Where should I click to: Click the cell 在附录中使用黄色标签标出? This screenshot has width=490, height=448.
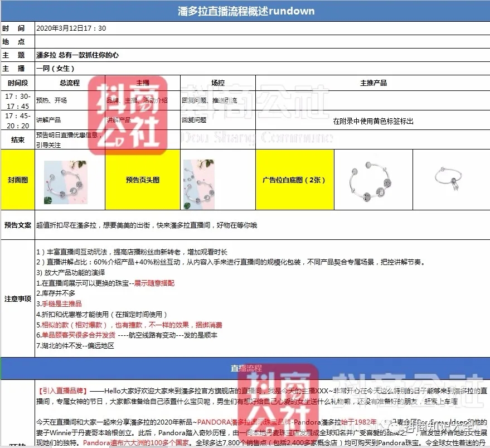point(373,121)
